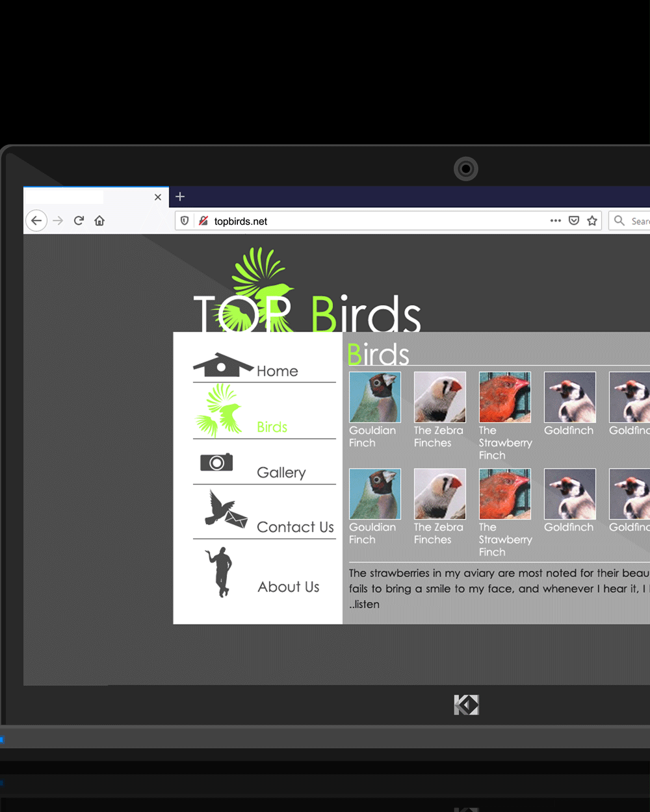Open the About Us page
The width and height of the screenshot is (650, 812).
coord(289,587)
